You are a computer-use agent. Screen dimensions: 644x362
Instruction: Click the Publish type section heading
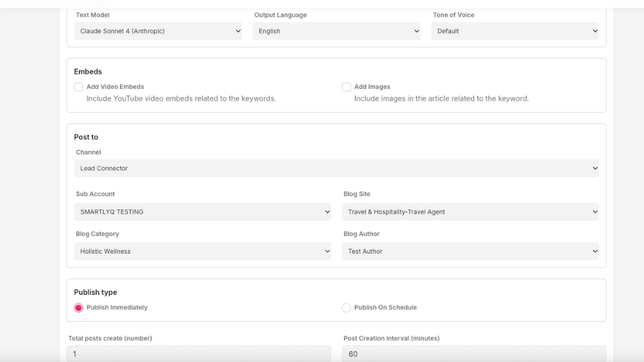(x=95, y=292)
